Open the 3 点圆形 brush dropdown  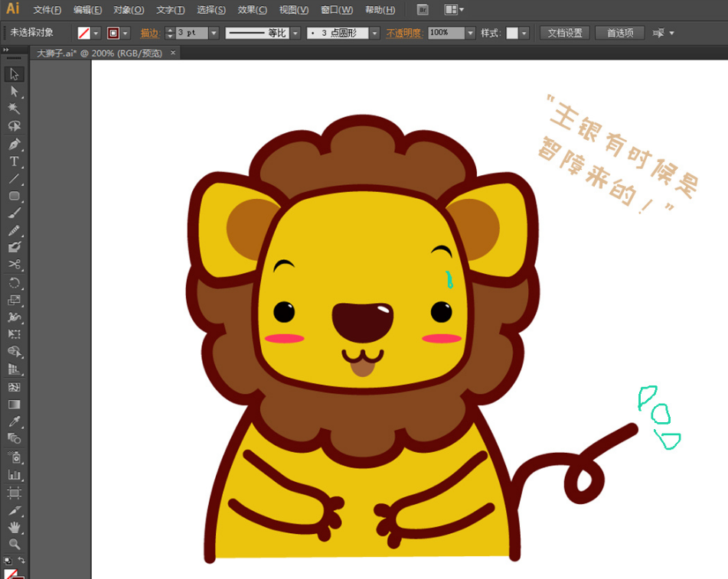[374, 33]
